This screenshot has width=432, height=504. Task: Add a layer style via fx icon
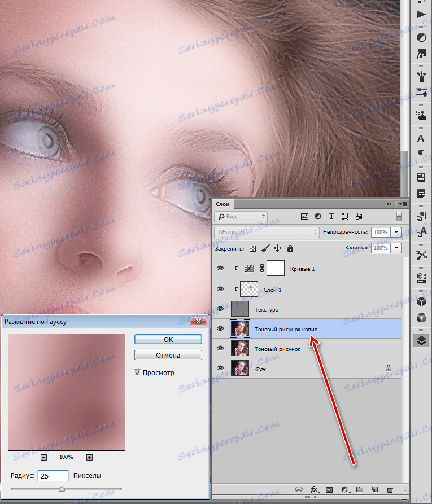315,489
